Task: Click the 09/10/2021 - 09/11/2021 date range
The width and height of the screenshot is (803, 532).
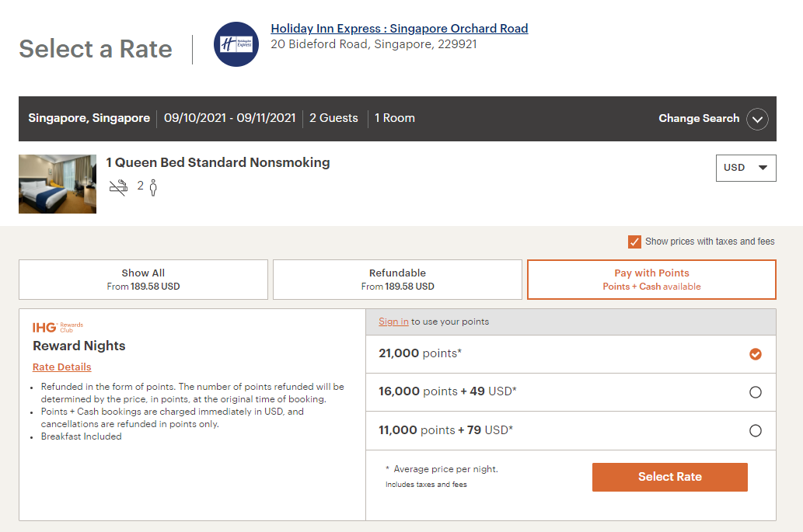Action: [230, 118]
